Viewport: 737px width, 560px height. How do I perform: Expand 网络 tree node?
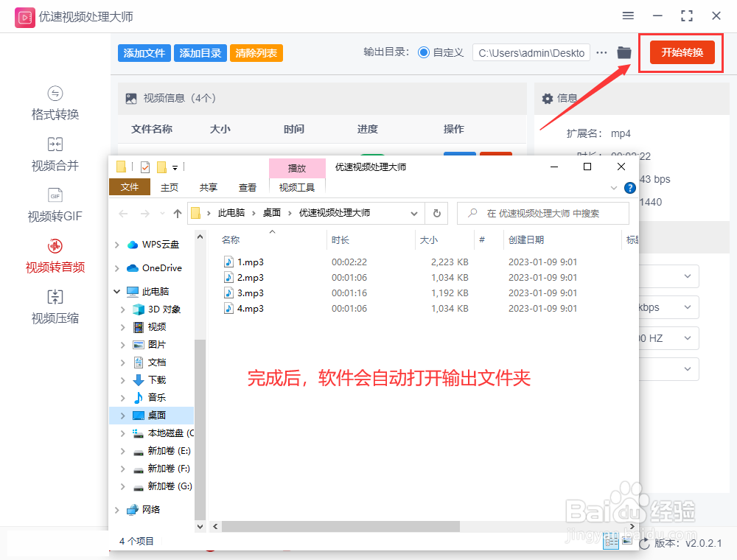point(116,510)
